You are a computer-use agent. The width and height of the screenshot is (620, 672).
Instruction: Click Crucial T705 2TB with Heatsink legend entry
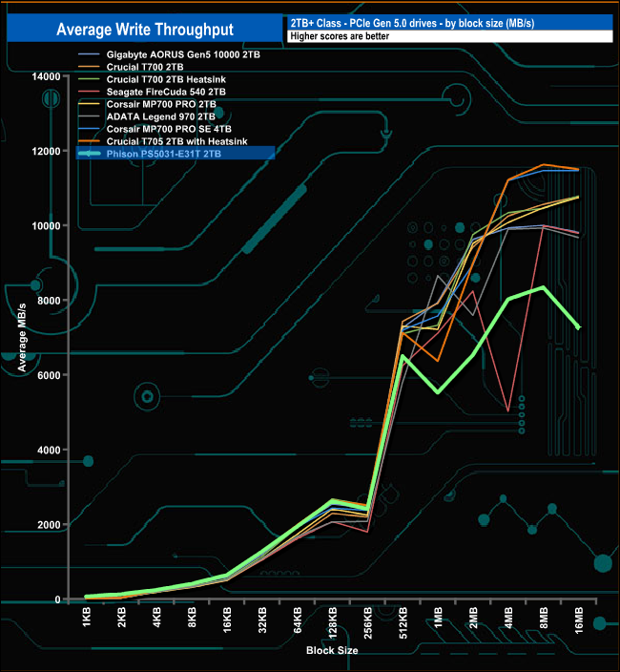tap(162, 141)
